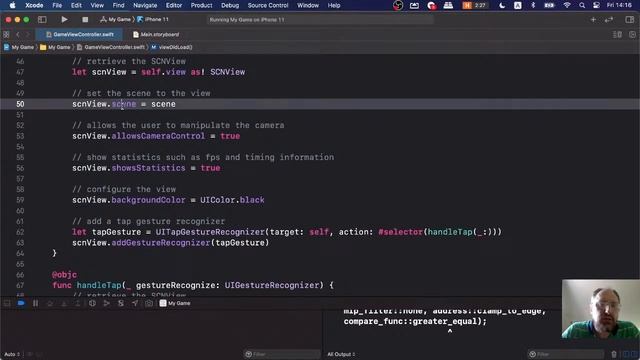Select My Game process in debug bar
This screenshot has height=360, width=640.
click(x=175, y=303)
